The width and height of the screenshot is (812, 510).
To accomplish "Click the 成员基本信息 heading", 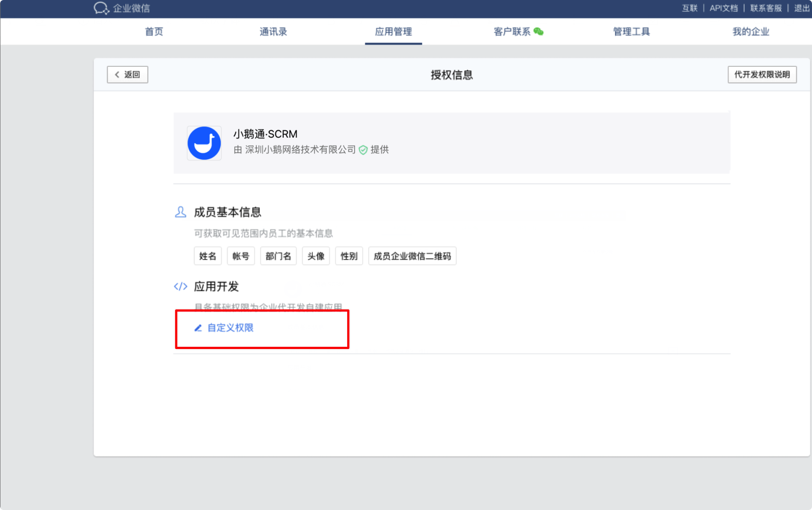I will [228, 212].
